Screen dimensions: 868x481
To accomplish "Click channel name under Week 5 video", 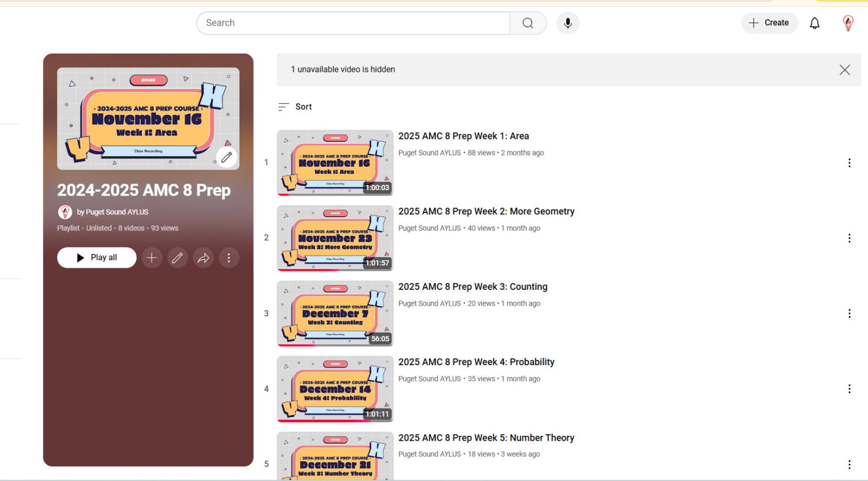I will [429, 454].
